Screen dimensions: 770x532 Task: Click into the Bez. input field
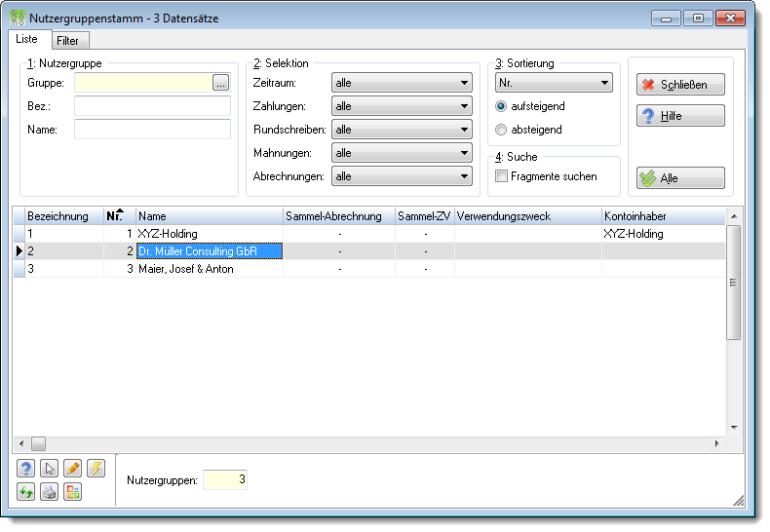point(152,106)
